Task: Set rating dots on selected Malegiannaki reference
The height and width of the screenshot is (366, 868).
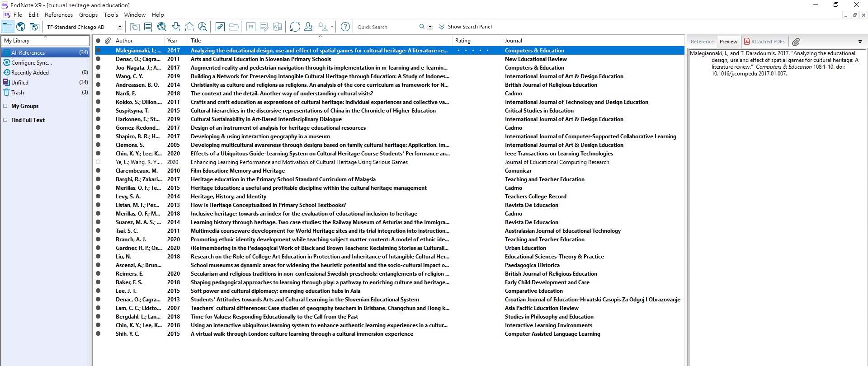Action: (473, 51)
